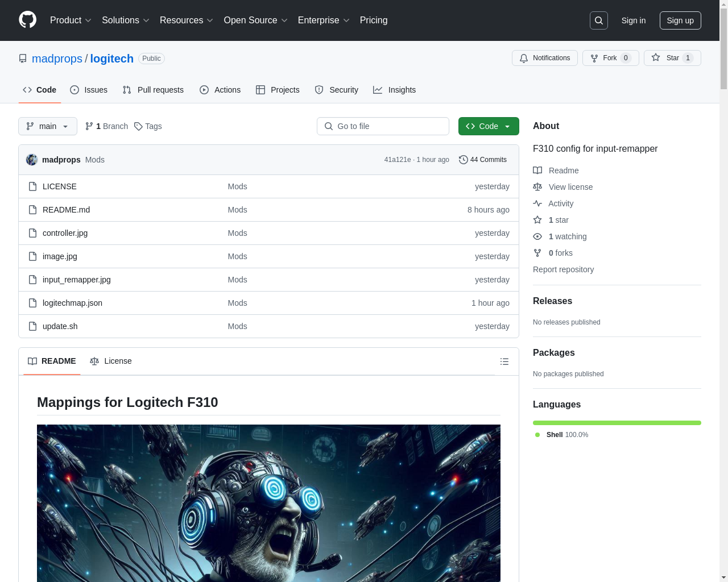Open the logitechmap.json file
The image size is (728, 582).
(x=72, y=303)
